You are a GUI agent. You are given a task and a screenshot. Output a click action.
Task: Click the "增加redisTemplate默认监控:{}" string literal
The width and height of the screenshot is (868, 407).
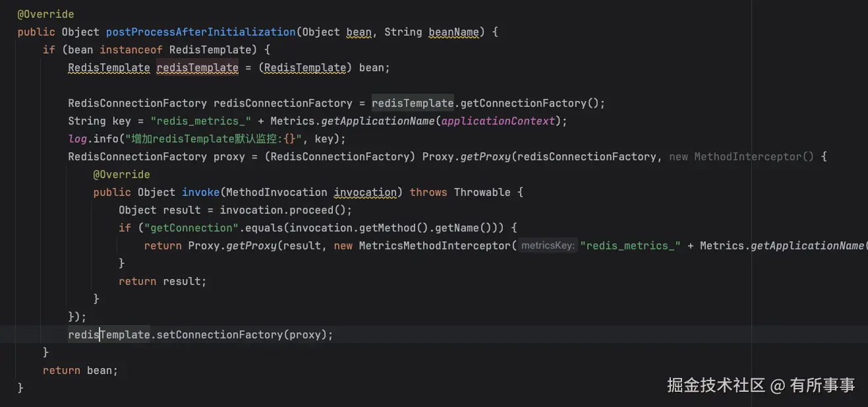click(213, 139)
